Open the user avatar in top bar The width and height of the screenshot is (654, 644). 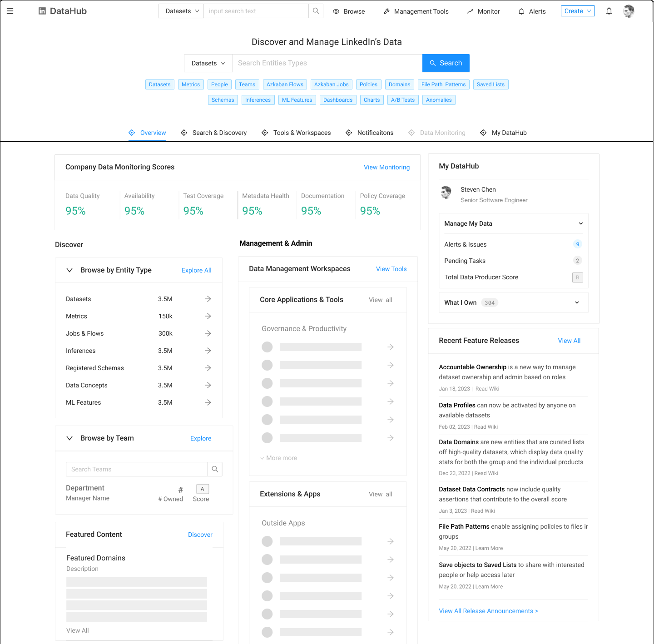pyautogui.click(x=629, y=11)
